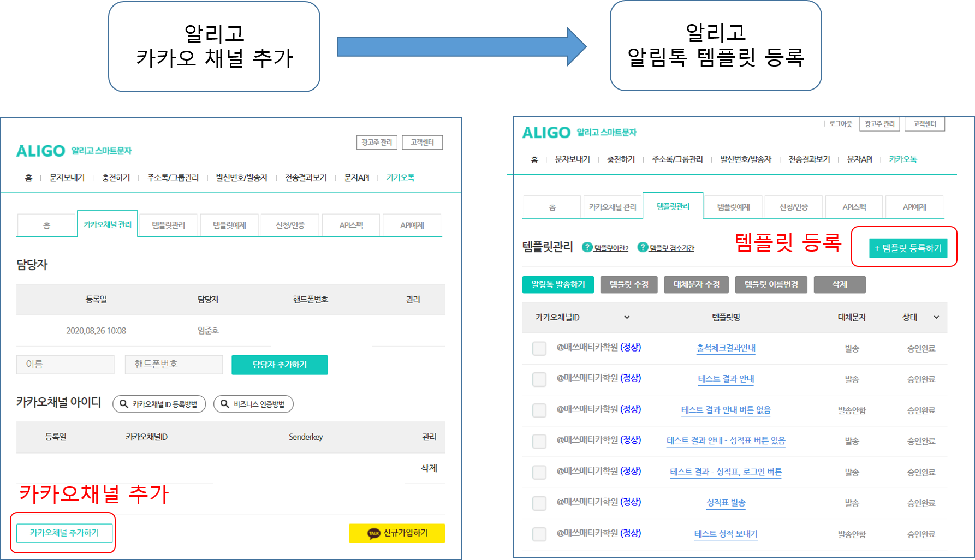Open 템플릿예제 tab in left window
This screenshot has height=560, width=975.
tap(229, 225)
